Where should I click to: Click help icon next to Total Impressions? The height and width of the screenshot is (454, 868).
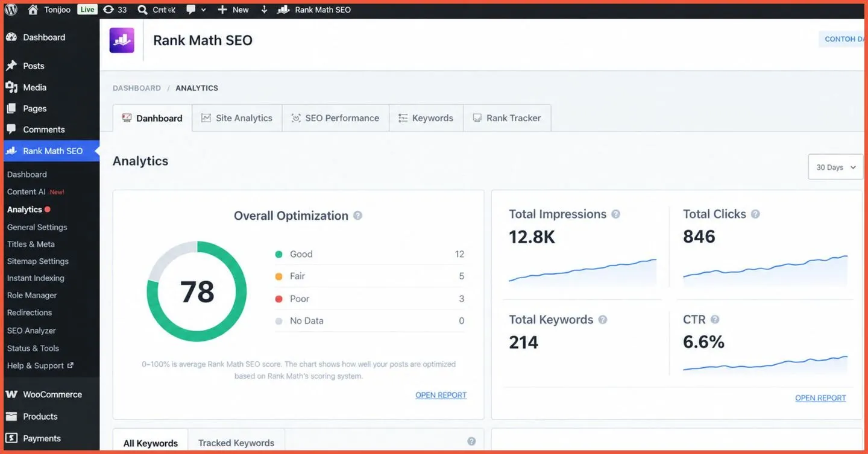point(615,214)
